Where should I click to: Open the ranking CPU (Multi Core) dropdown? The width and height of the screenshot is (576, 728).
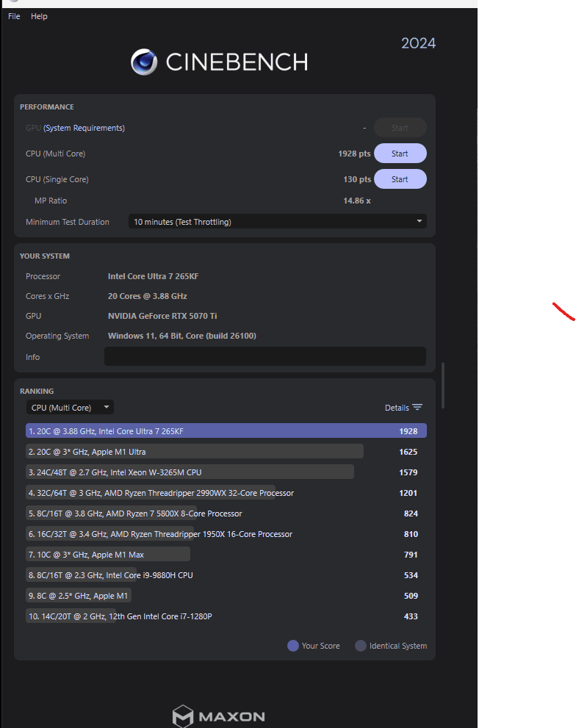pos(70,407)
